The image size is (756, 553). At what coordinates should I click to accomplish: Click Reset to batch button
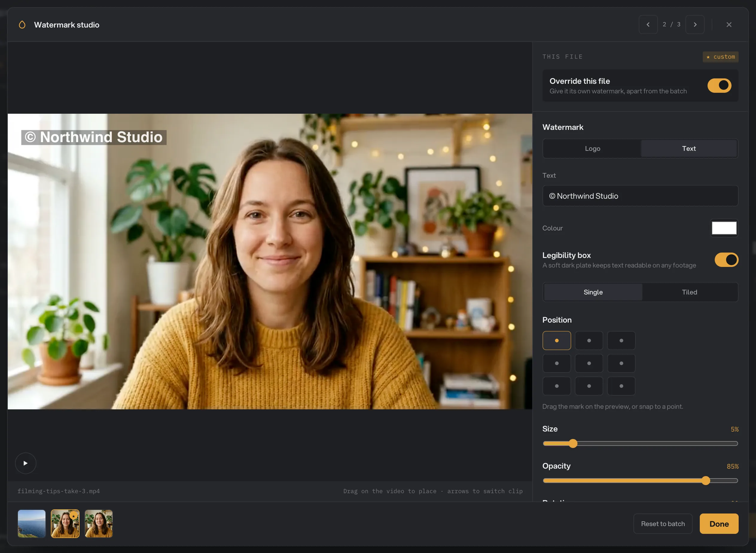click(x=663, y=524)
